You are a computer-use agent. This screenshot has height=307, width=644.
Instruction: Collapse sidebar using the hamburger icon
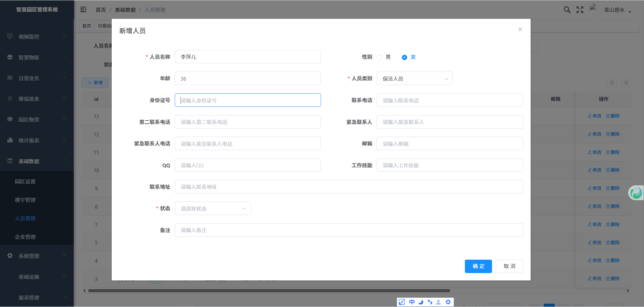(x=83, y=10)
